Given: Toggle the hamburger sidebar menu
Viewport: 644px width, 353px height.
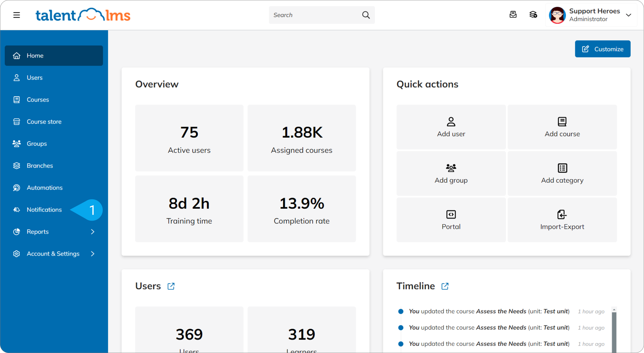Looking at the screenshot, I should coord(17,15).
